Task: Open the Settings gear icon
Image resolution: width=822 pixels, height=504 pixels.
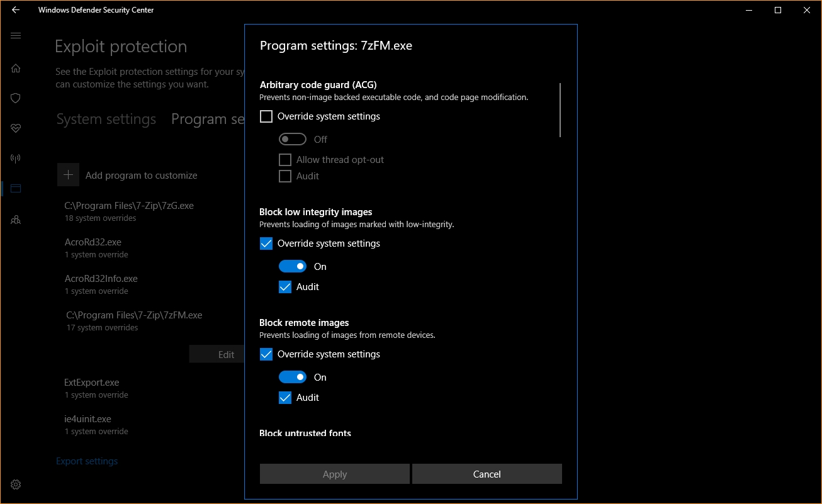Action: click(16, 484)
